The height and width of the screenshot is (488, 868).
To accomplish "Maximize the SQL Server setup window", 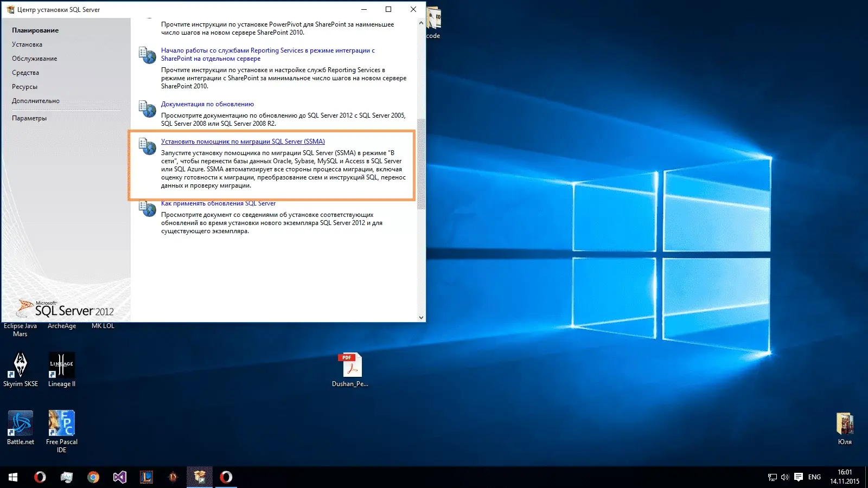I will 388,9.
